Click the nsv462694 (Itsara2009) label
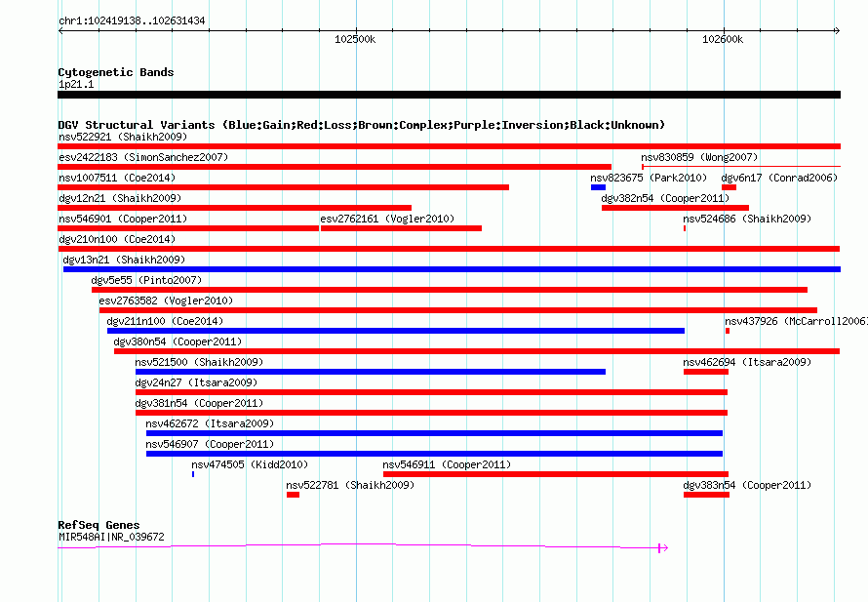 (x=747, y=362)
